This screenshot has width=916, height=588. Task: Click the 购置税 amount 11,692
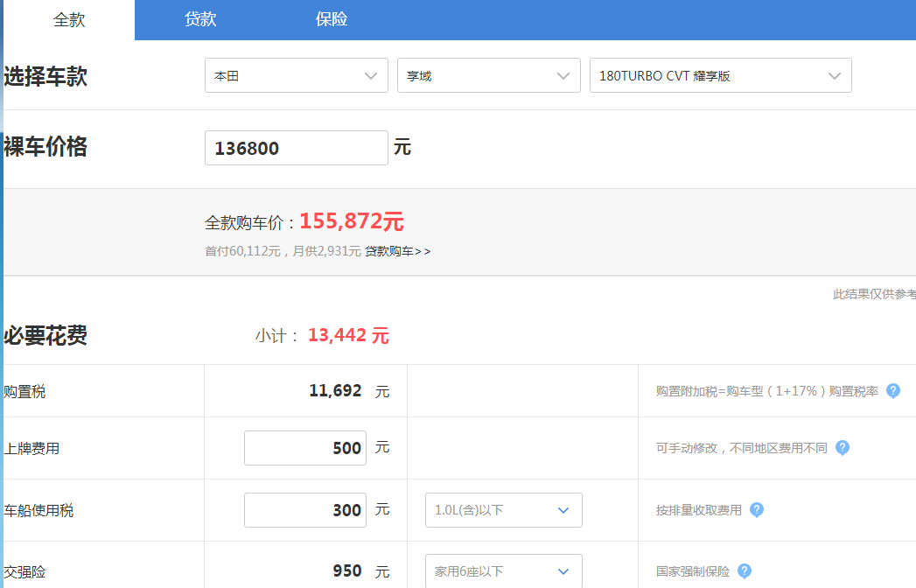(x=335, y=390)
